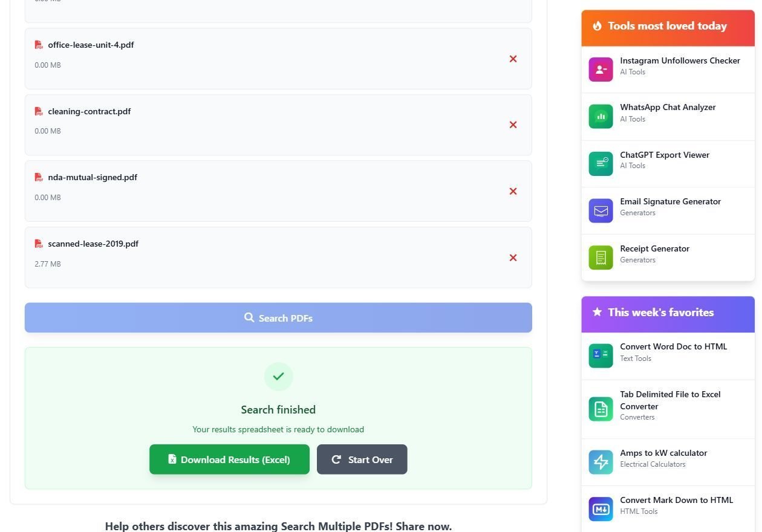Open the WhatsApp Chat Analyzer icon
This screenshot has height=532, width=762.
(601, 116)
